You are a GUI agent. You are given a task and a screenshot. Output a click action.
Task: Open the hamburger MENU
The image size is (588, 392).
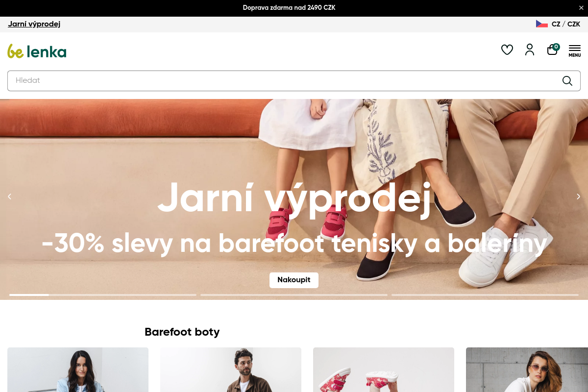click(574, 50)
